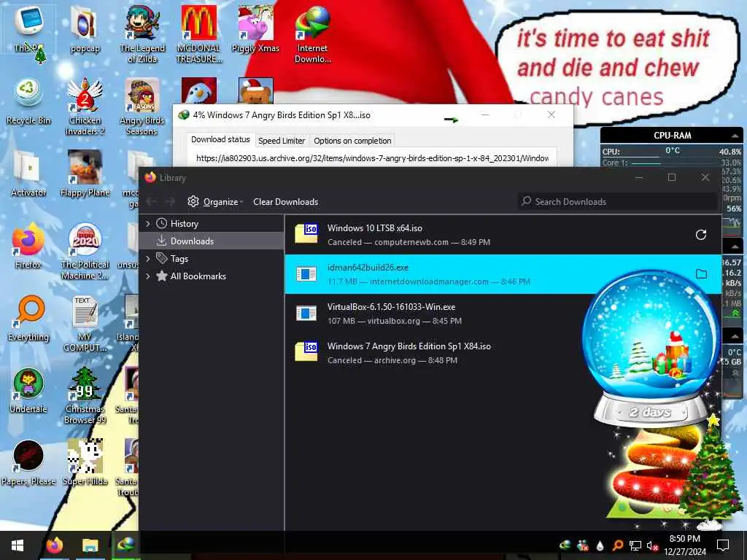Click inside the Search Downloads field
This screenshot has height=560, width=747.
click(x=617, y=202)
